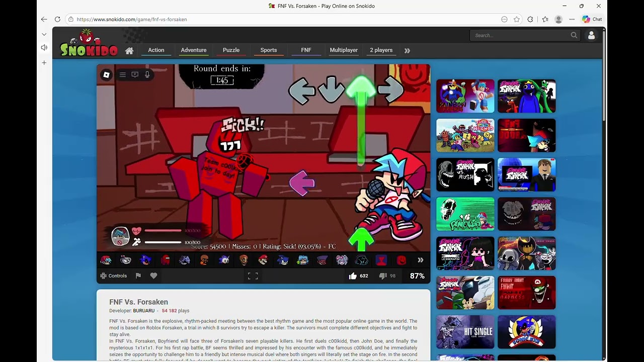
Task: Mute the tab sound in the sidebar
Action: (x=44, y=47)
